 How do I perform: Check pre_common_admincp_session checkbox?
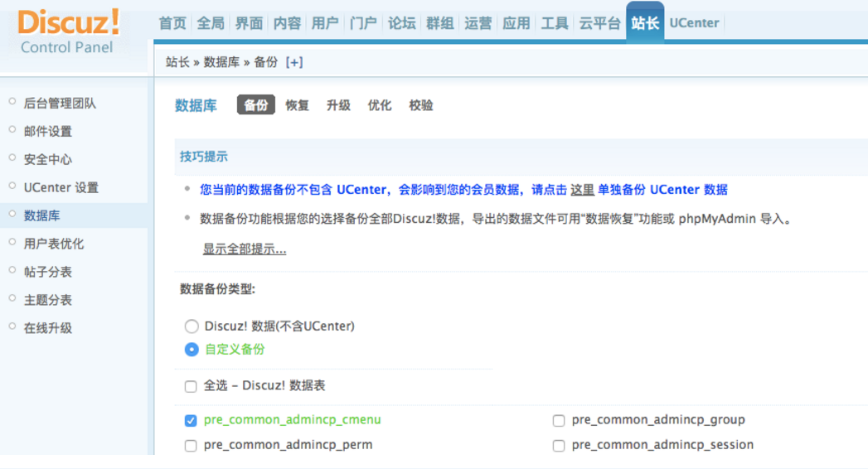559,445
